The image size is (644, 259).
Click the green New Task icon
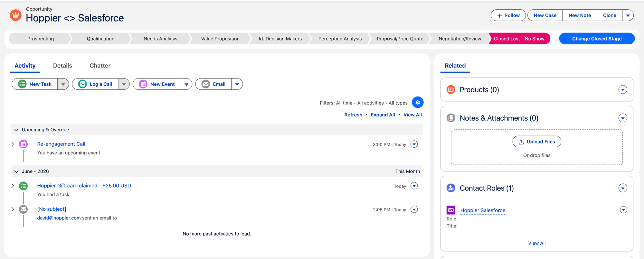(22, 84)
